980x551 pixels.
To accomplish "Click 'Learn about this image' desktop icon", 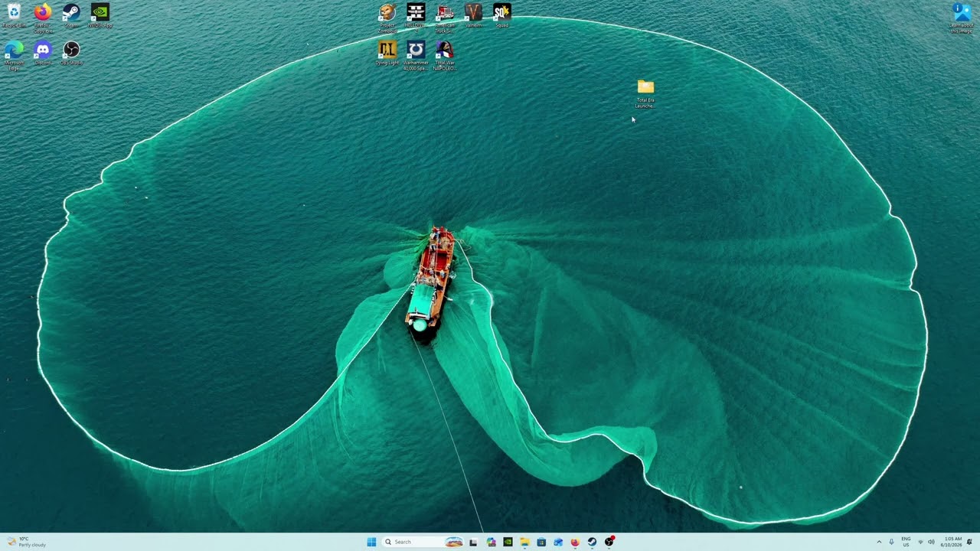I will coord(962,18).
